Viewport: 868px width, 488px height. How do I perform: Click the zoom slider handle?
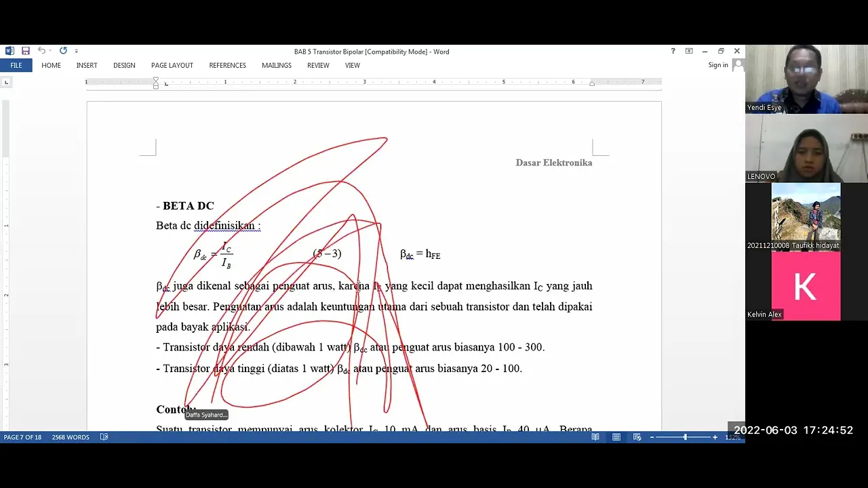tap(685, 437)
